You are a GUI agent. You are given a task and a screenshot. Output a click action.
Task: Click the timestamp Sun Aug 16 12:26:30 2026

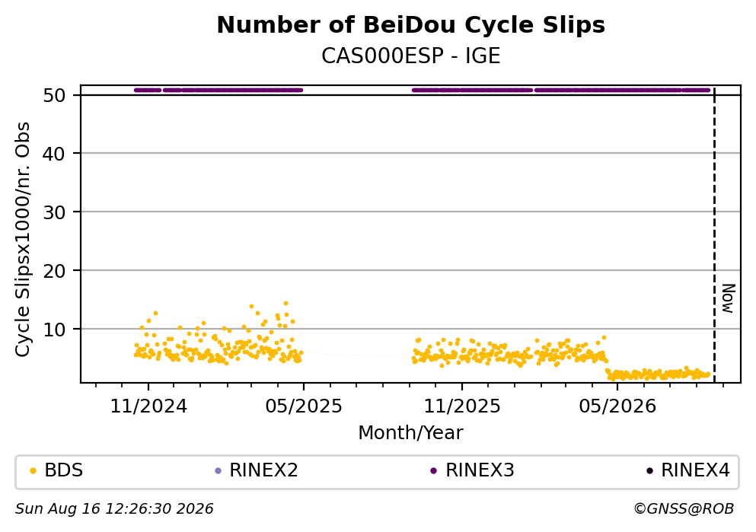coord(114,509)
